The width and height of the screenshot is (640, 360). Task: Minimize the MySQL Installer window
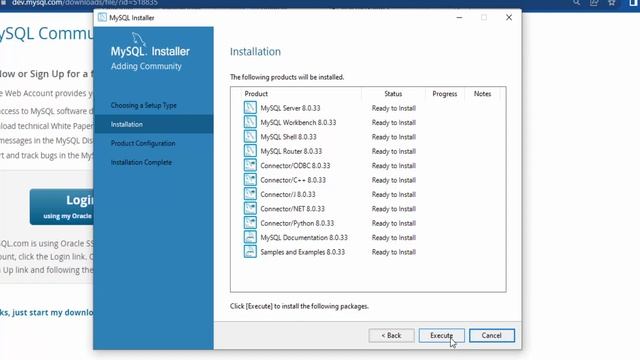[459, 17]
